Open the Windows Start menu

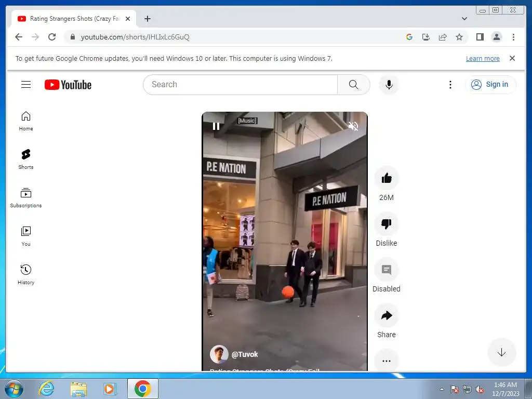coord(14,389)
